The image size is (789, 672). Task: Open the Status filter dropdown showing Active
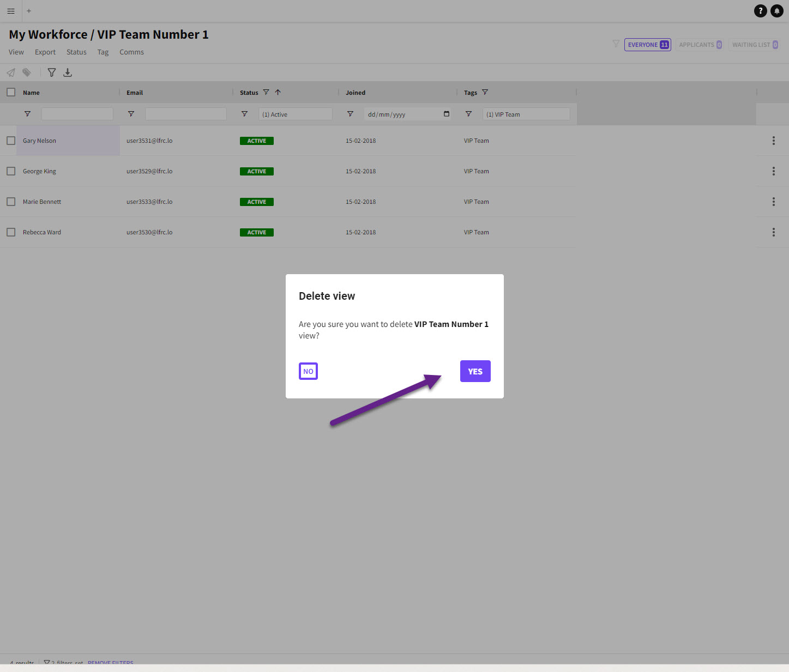coord(295,114)
